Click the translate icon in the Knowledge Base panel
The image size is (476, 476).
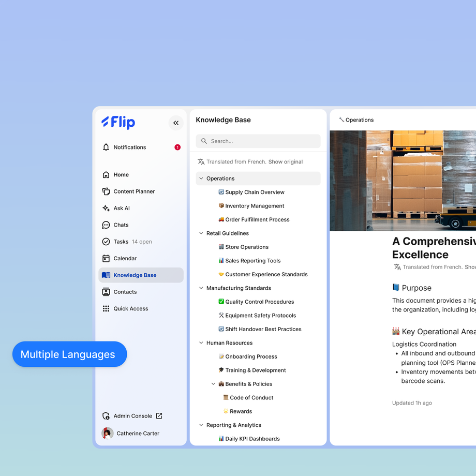pyautogui.click(x=201, y=162)
